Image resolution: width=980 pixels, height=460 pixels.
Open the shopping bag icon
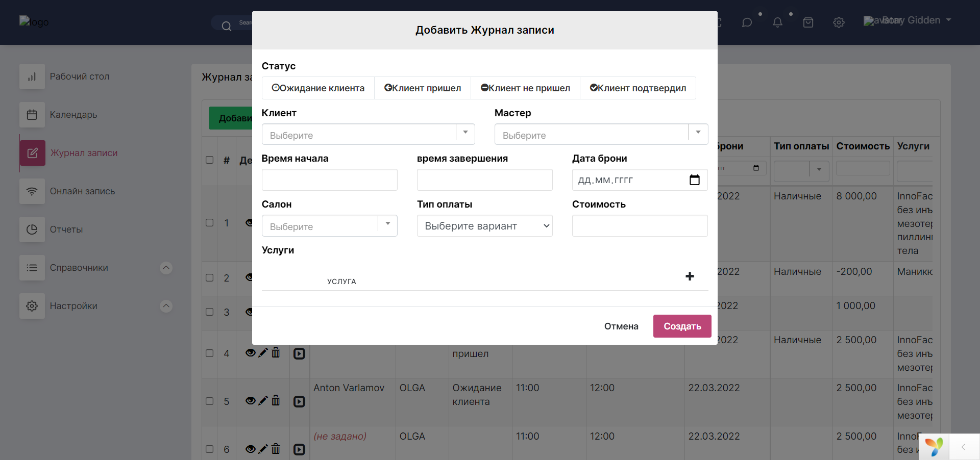(x=808, y=22)
